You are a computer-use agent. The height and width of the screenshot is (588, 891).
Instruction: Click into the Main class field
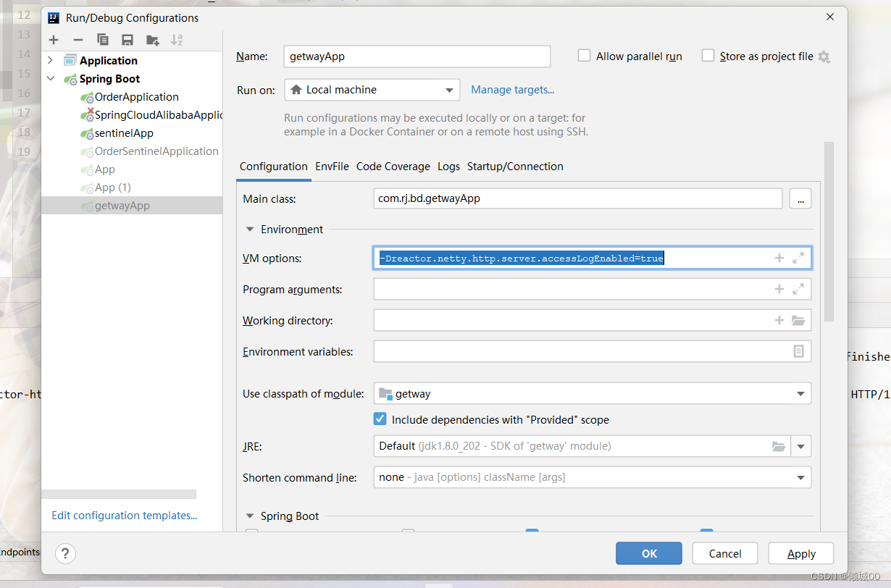[x=578, y=198]
